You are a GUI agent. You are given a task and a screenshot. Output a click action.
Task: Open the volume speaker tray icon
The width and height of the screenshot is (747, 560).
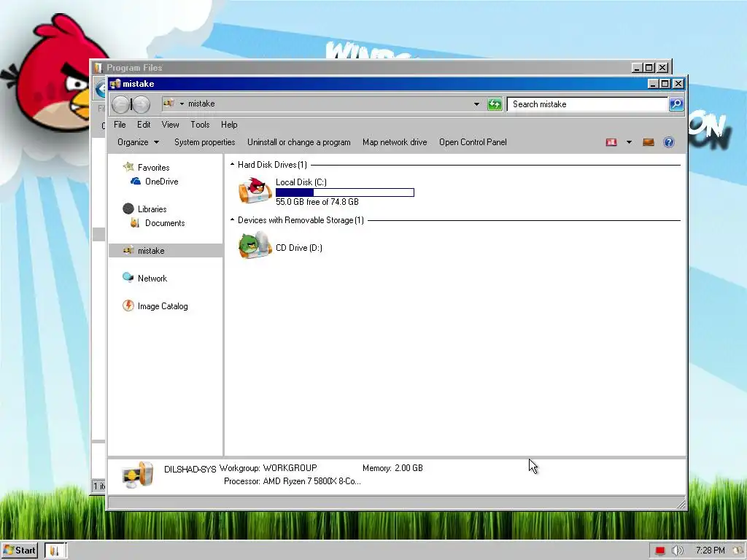point(677,551)
